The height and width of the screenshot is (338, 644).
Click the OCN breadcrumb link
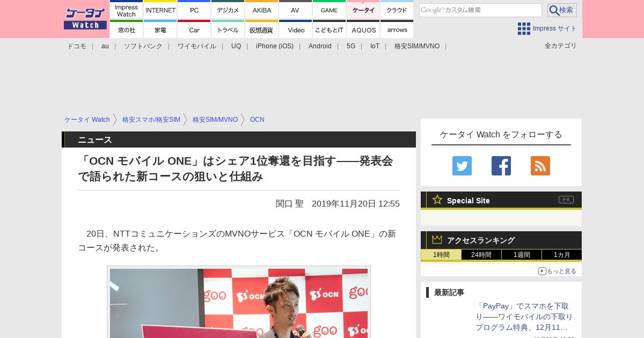pos(257,120)
